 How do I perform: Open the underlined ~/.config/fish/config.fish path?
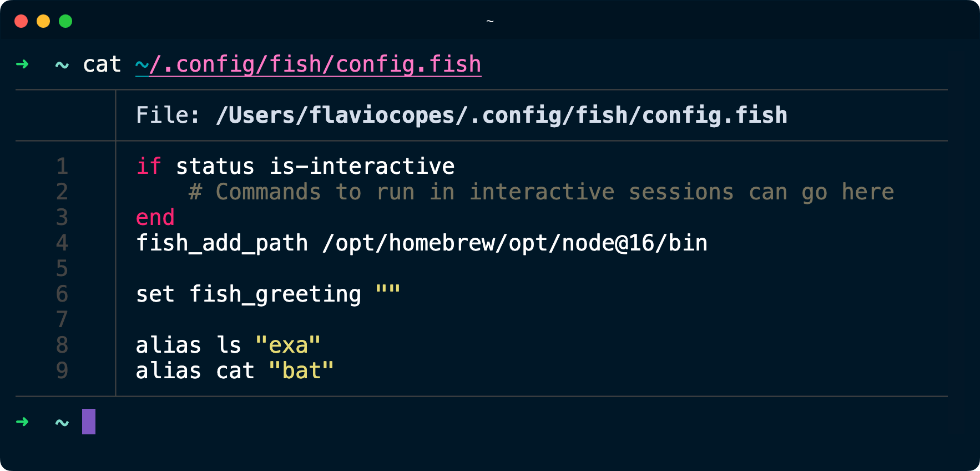pos(308,64)
